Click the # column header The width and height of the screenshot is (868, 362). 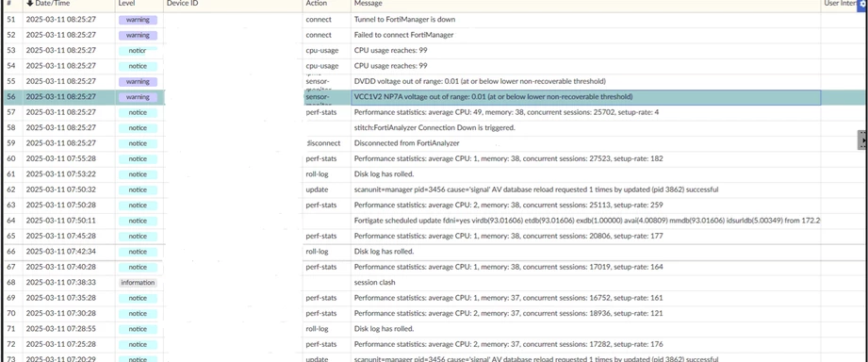point(8,4)
